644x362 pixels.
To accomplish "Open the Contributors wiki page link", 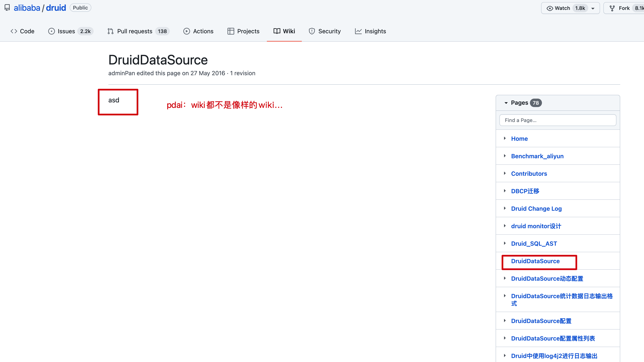I will click(x=529, y=173).
